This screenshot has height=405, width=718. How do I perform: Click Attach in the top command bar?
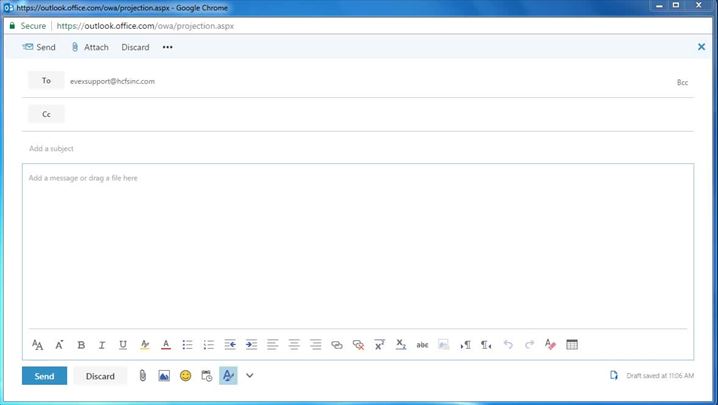click(x=89, y=47)
